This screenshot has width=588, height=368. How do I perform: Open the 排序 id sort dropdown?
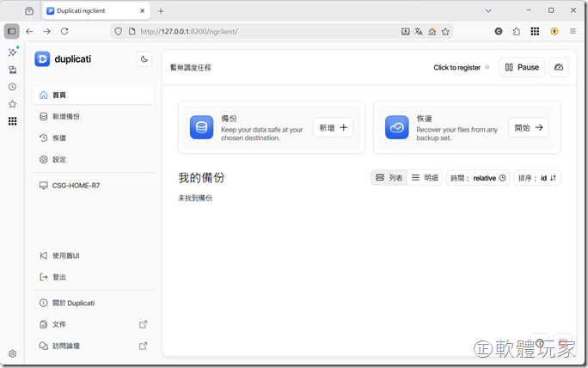pyautogui.click(x=537, y=178)
